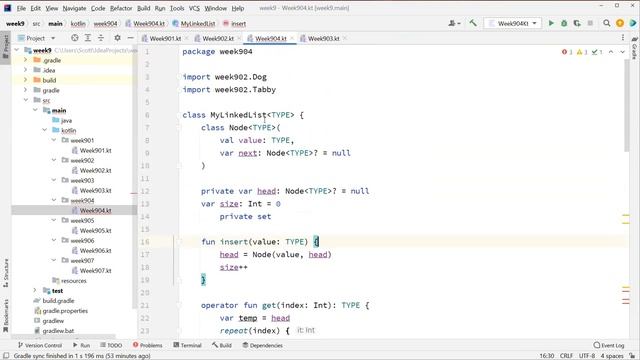Switch to Week902.kt editor tab
The height and width of the screenshot is (360, 640).
coord(218,38)
